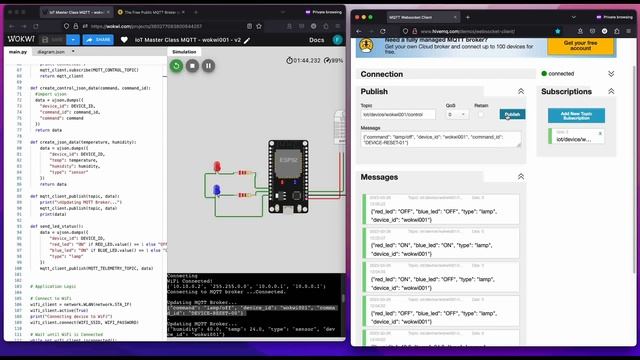Click the Message text area
This screenshot has height=360, width=640.
point(441,140)
